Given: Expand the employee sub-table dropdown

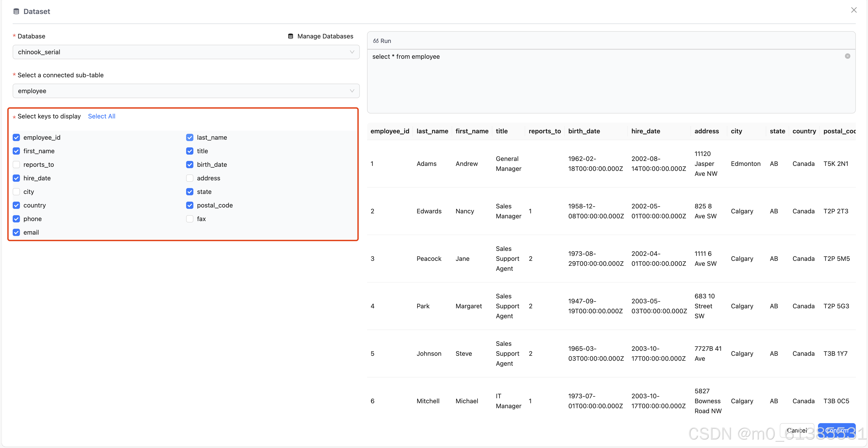Looking at the screenshot, I should [x=186, y=91].
